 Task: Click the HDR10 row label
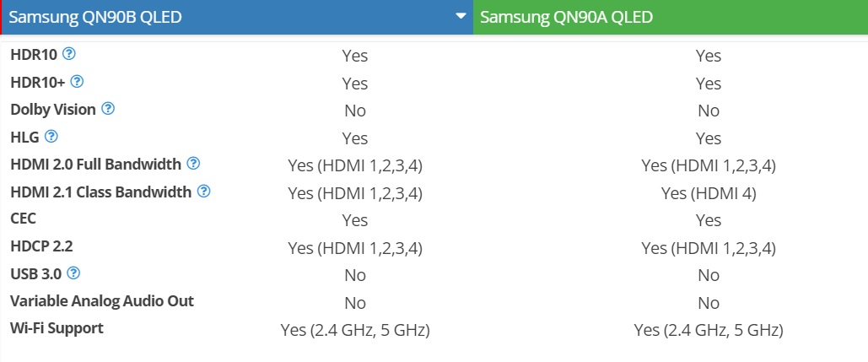(34, 55)
